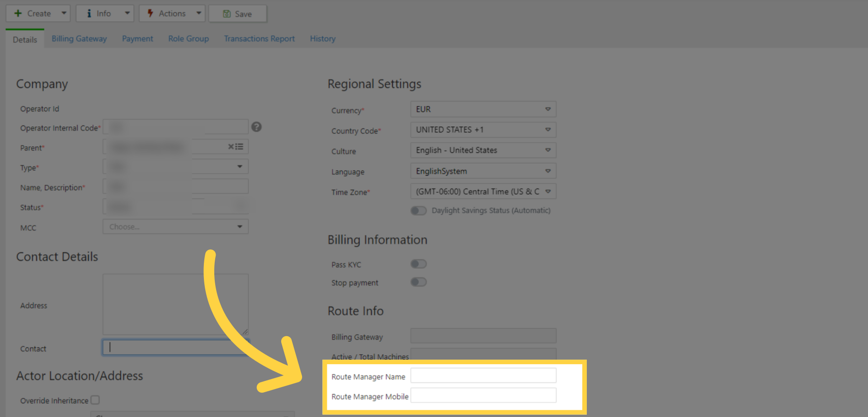Click the Info 'i' icon
Screen dimensions: 868x417
tap(89, 14)
